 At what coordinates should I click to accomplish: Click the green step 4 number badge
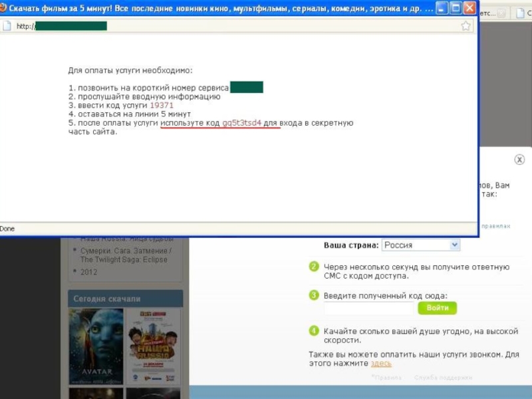[x=314, y=331]
